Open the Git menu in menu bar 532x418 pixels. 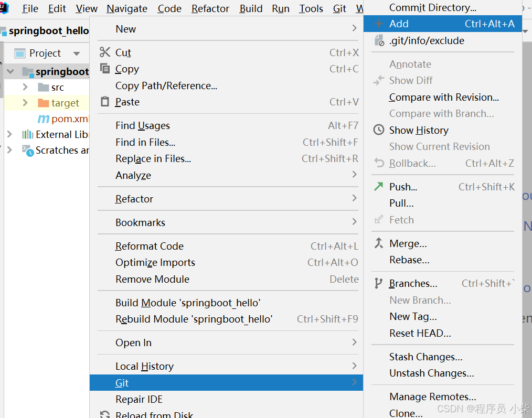coord(339,8)
